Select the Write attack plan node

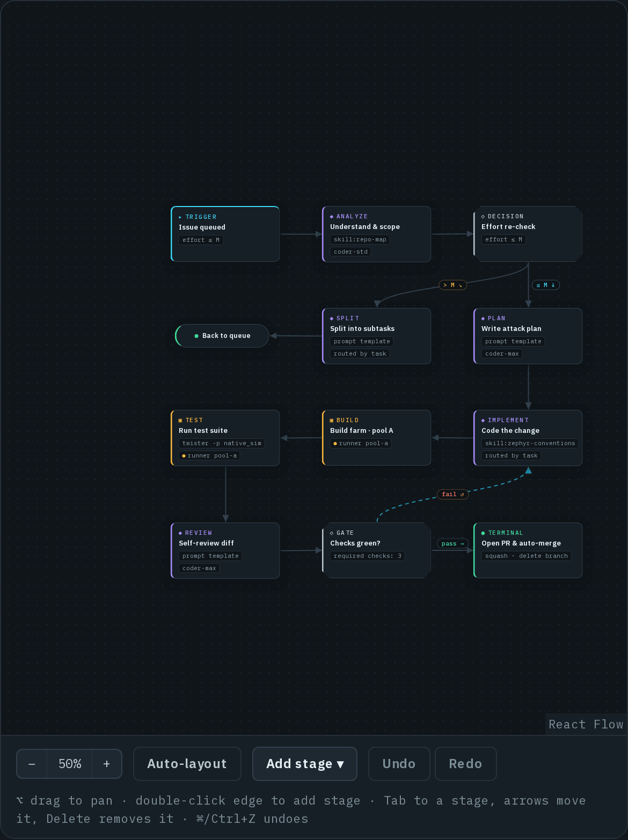[x=528, y=336]
